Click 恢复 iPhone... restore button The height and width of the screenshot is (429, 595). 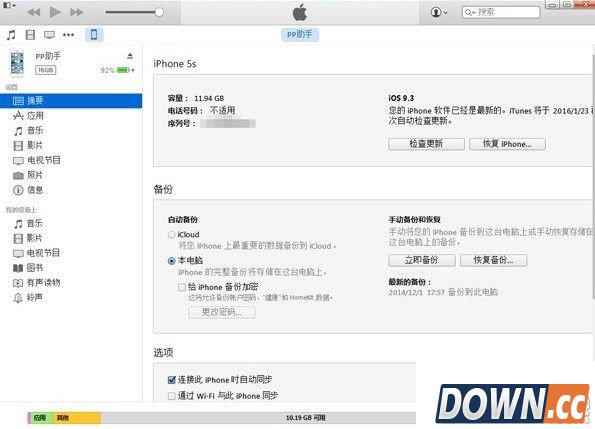point(507,144)
